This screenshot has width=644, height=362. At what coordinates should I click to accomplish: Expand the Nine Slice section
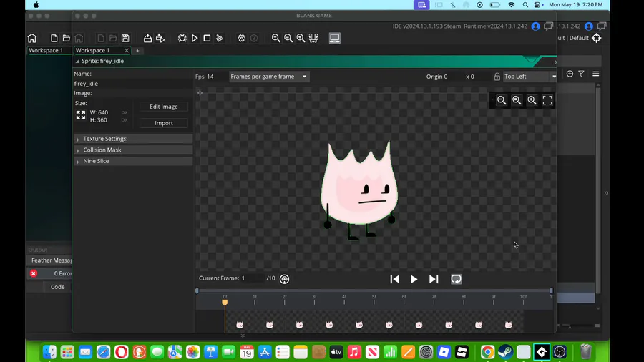(x=132, y=161)
